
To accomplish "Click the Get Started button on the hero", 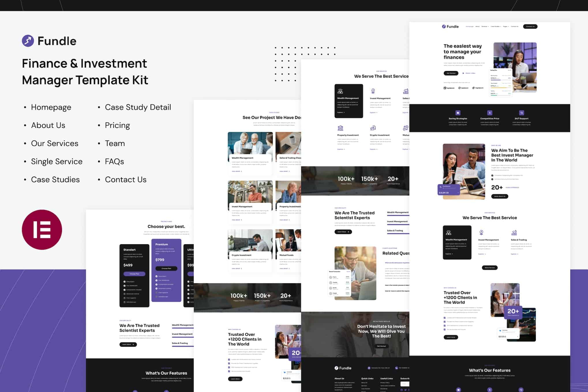I will tap(451, 73).
